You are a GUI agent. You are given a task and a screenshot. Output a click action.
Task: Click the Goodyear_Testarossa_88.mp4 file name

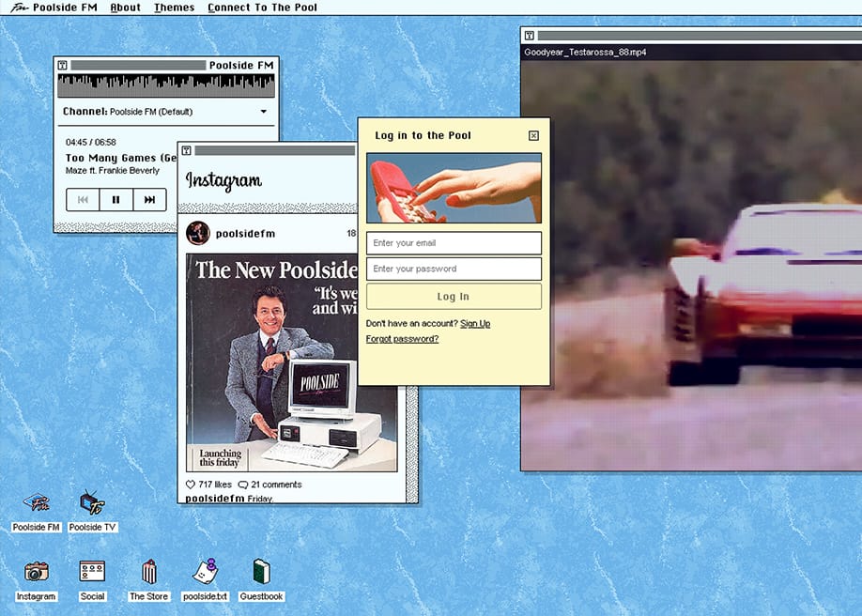pyautogui.click(x=585, y=53)
